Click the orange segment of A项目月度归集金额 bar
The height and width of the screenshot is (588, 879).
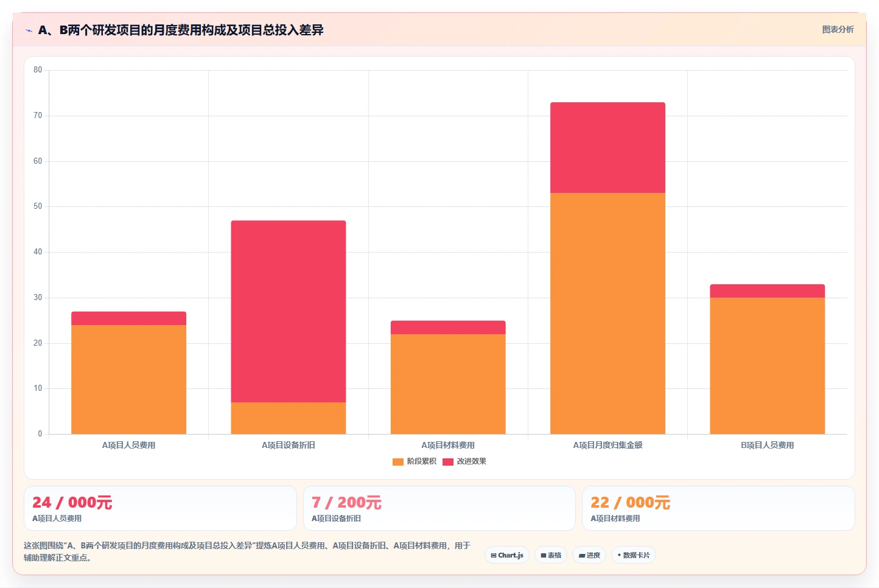pos(608,313)
